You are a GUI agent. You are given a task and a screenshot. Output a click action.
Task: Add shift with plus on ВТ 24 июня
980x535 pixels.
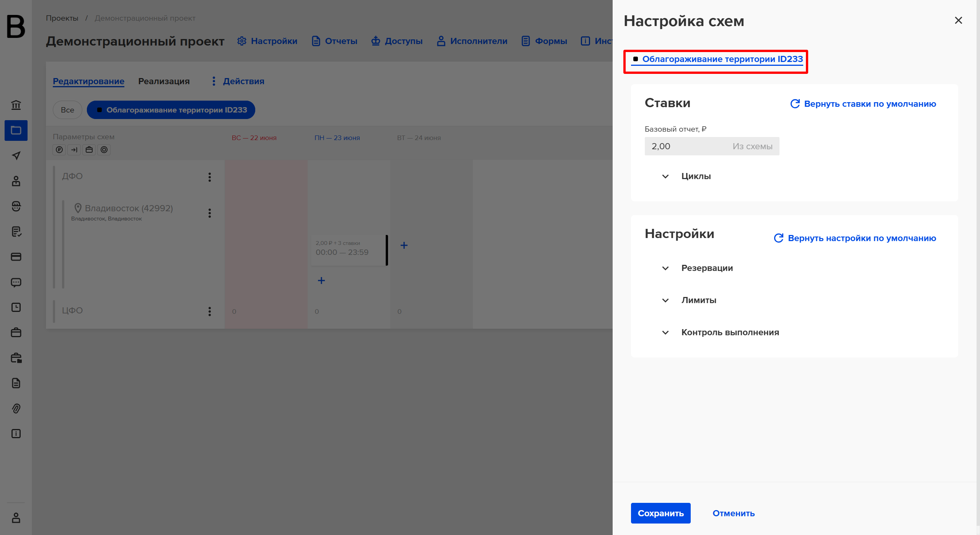tap(404, 245)
